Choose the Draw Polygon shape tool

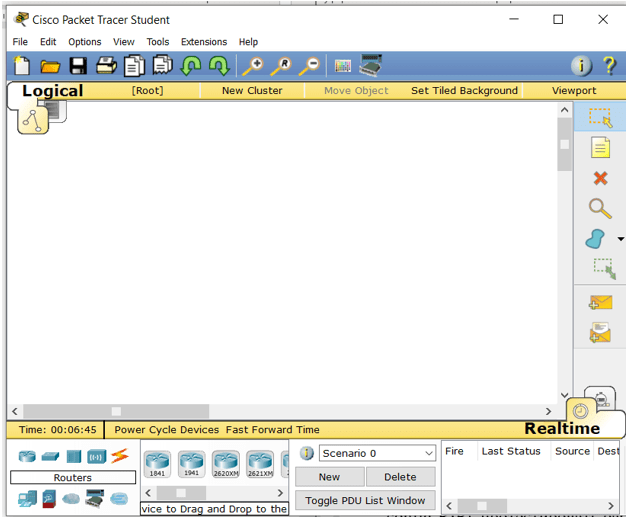[595, 239]
